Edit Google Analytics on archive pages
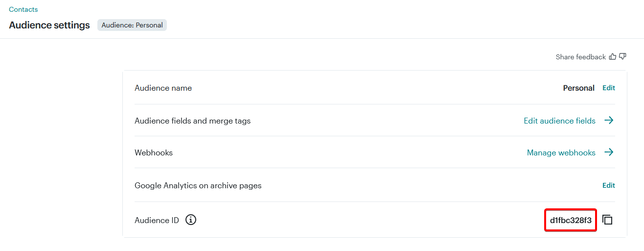 [x=608, y=185]
